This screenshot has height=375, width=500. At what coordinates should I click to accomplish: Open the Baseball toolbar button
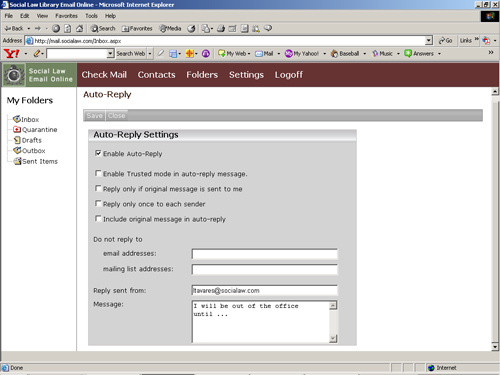click(x=345, y=54)
